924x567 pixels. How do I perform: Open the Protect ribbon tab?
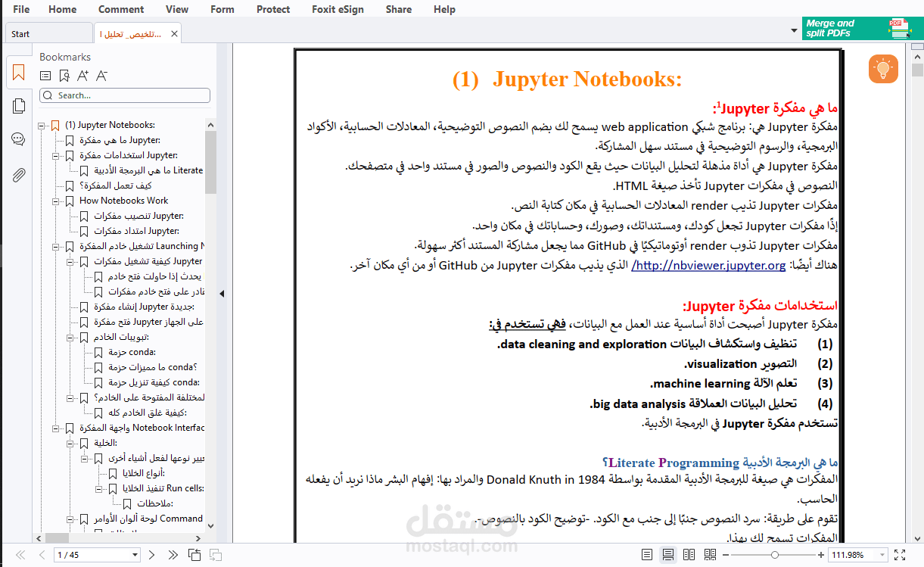pos(273,9)
